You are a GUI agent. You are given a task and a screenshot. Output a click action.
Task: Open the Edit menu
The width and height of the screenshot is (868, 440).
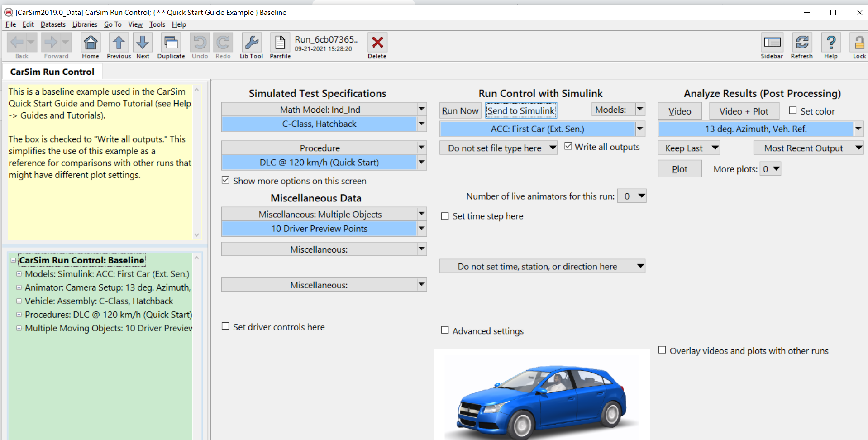pyautogui.click(x=28, y=24)
